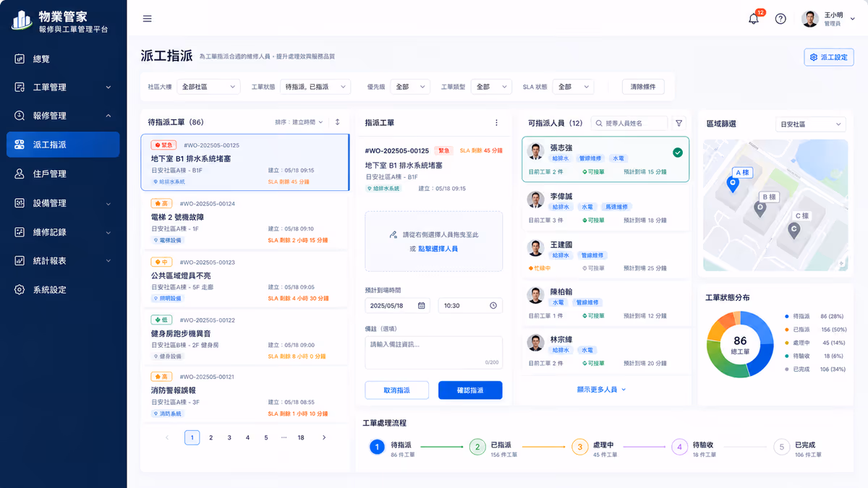Select 派工指派 in the sidebar

click(x=63, y=145)
